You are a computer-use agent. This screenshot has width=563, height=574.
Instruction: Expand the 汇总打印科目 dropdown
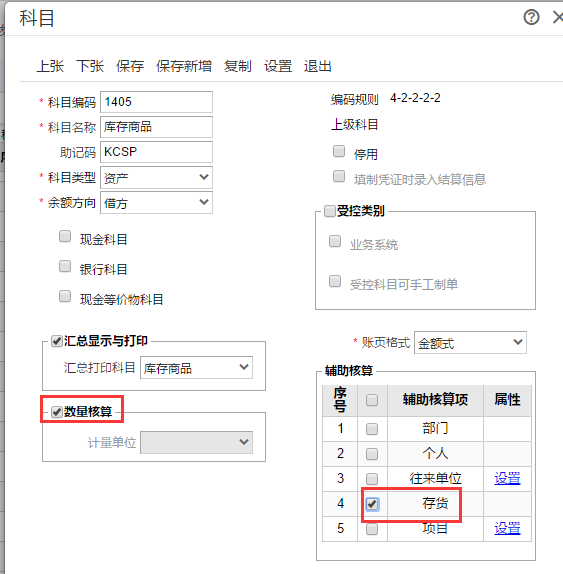[x=196, y=368]
